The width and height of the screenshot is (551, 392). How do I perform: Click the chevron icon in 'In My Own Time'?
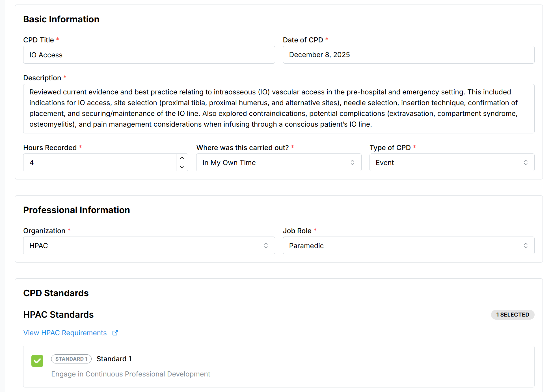click(x=352, y=163)
